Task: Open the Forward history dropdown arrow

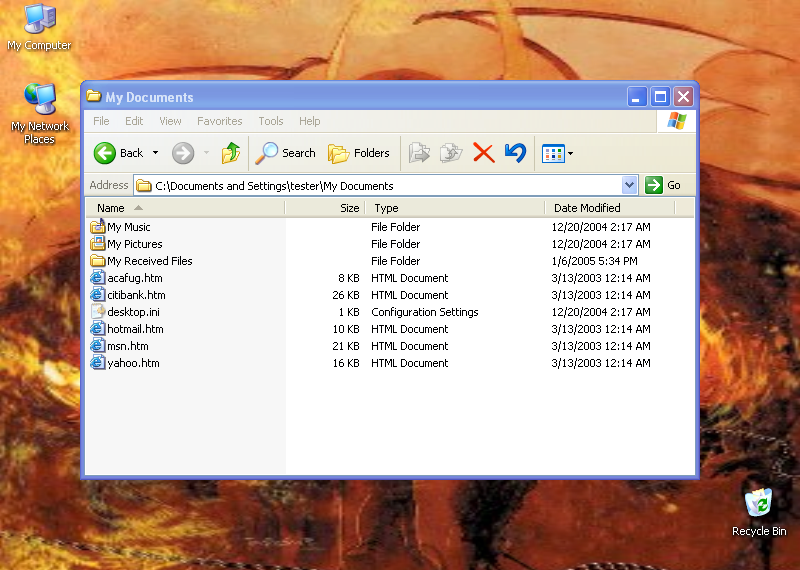Action: pos(206,153)
